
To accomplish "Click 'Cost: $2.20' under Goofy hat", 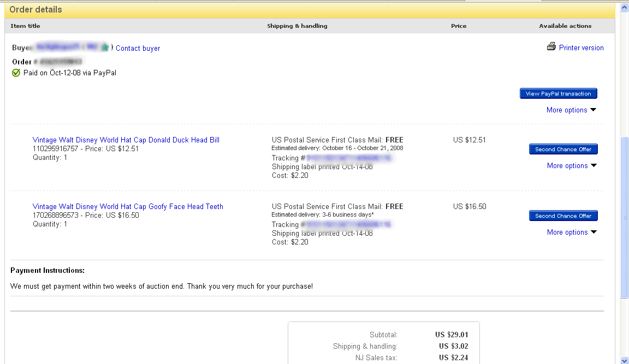I will 290,242.
